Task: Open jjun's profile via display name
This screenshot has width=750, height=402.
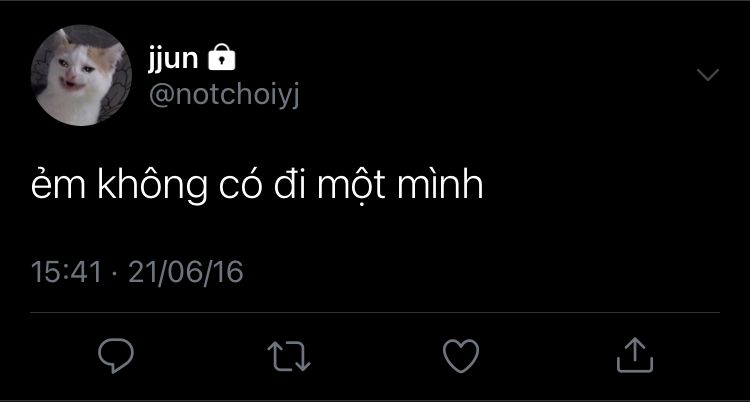Action: click(x=173, y=61)
